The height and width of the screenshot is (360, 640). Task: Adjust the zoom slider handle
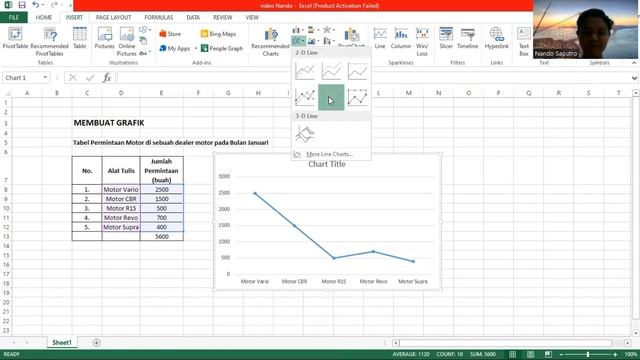(x=588, y=354)
